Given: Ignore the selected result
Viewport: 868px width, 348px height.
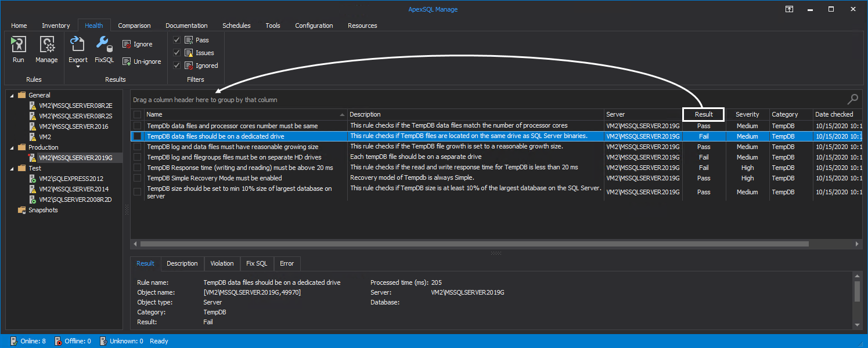Looking at the screenshot, I should coord(137,44).
